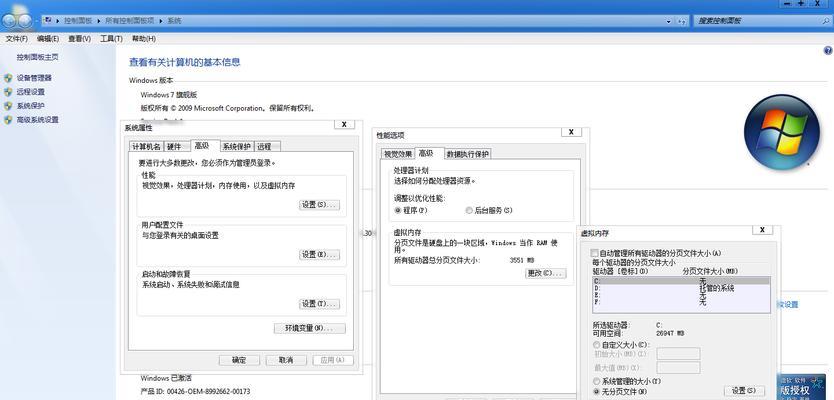The height and width of the screenshot is (400, 834).
Task: Click the shield icon beside 远程设置
Action: click(x=8, y=91)
